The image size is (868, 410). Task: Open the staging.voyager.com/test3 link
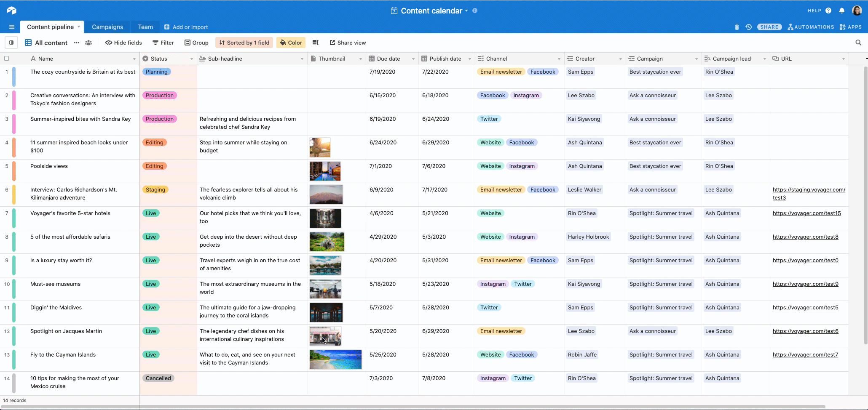[809, 194]
